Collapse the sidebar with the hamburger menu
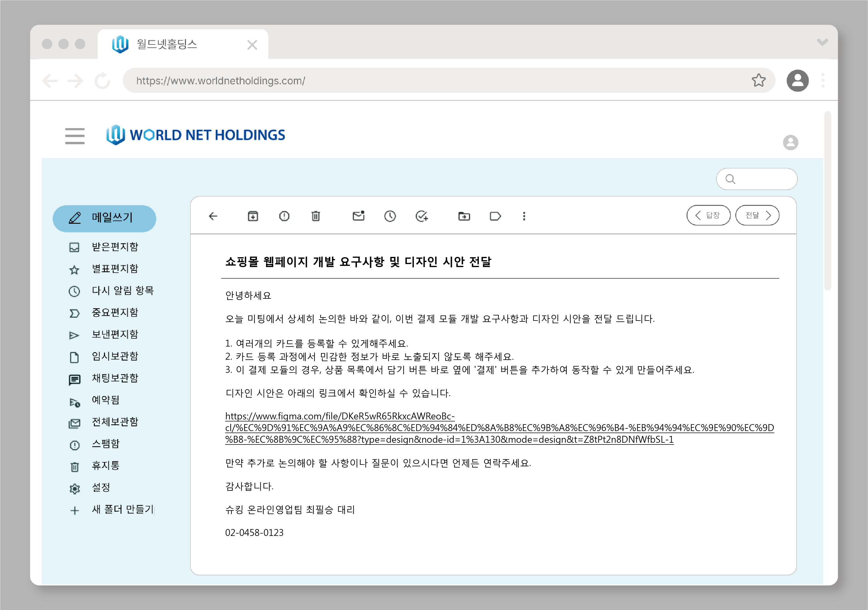 click(x=75, y=137)
